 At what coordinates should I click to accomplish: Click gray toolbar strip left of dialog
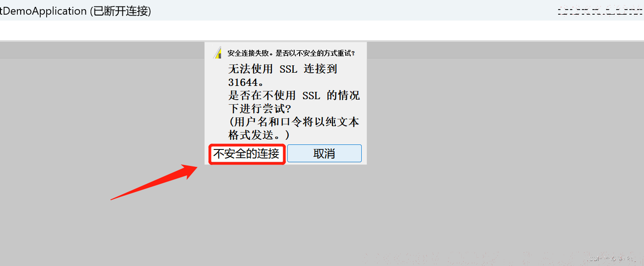point(102,50)
